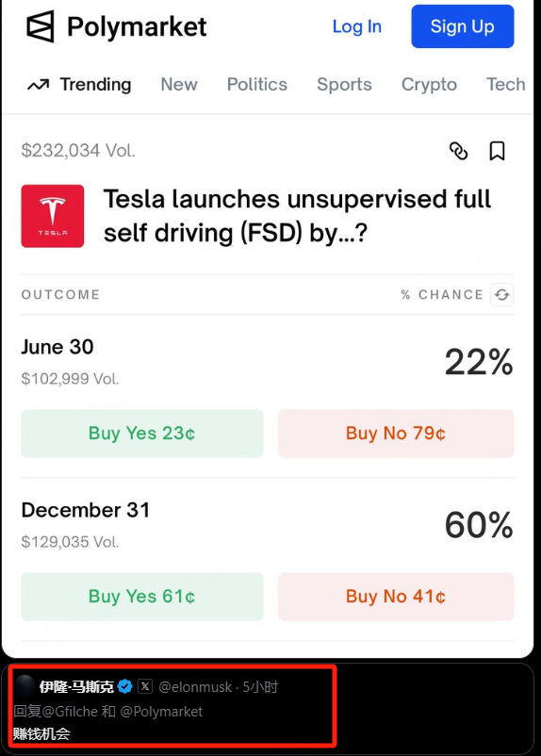Switch to the Politics tab
Image resolution: width=541 pixels, height=756 pixels.
257,85
